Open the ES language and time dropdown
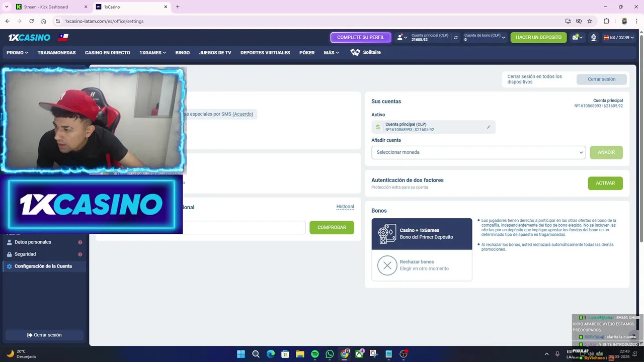 619,37
